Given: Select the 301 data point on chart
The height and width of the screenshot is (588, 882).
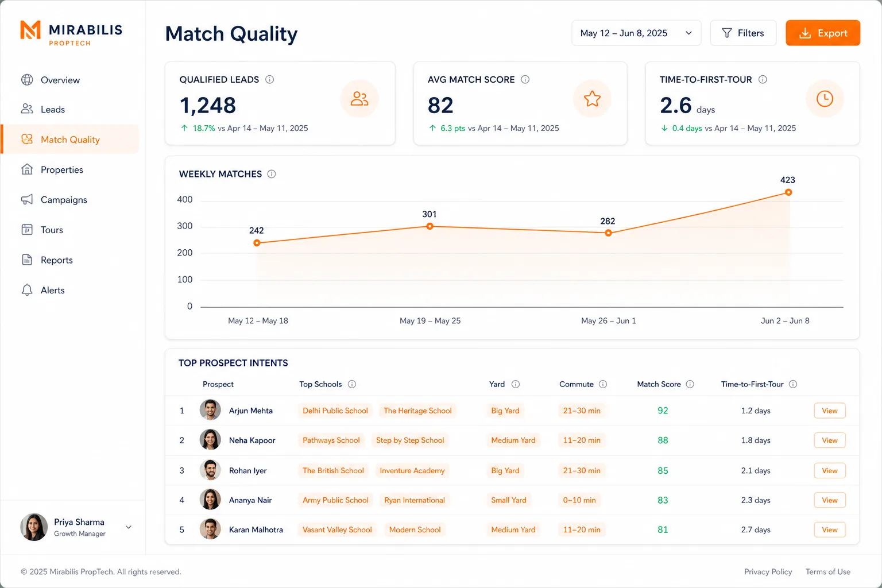Looking at the screenshot, I should tap(430, 226).
